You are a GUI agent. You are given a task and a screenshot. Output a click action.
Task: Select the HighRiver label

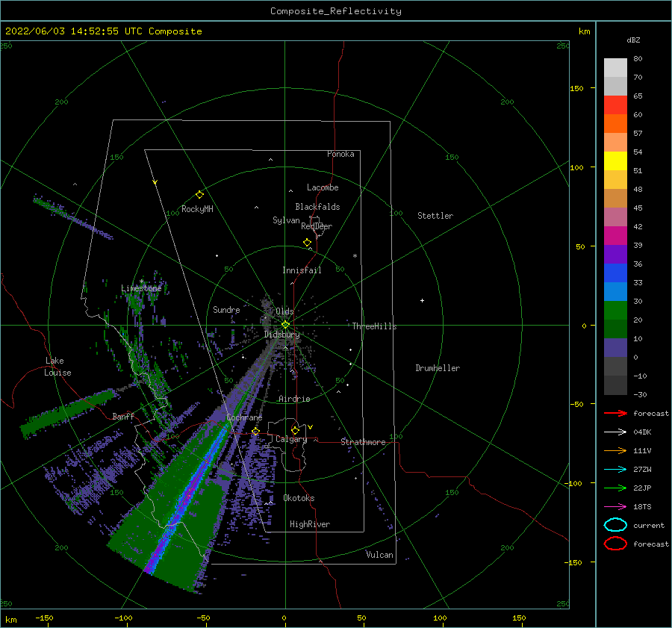point(309,524)
